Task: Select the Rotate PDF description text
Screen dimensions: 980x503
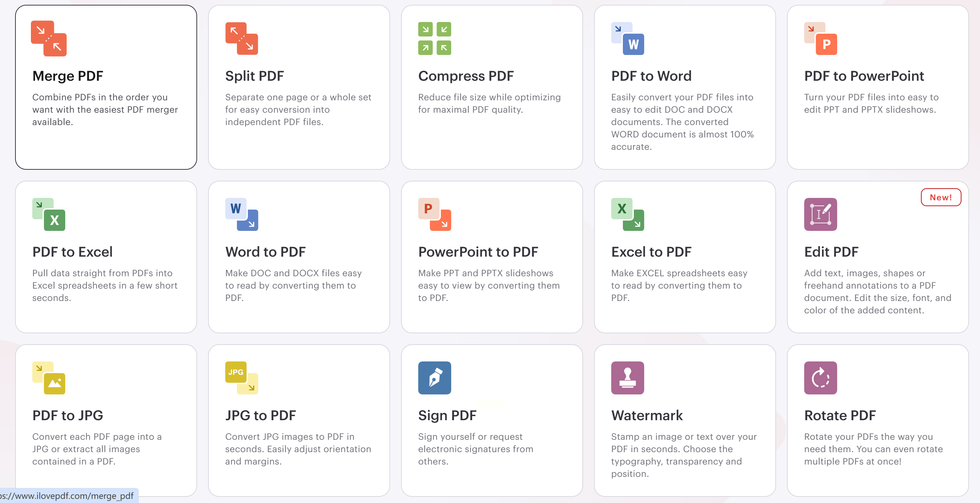Action: tap(873, 449)
